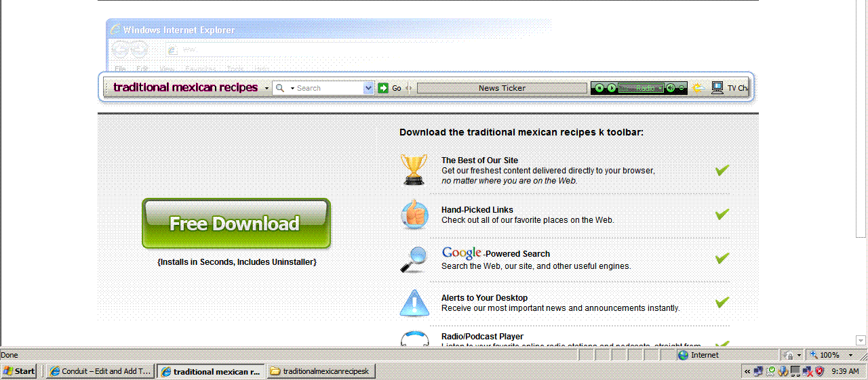The image size is (868, 380).
Task: Click the Google logo in Powered Search
Action: (x=462, y=253)
